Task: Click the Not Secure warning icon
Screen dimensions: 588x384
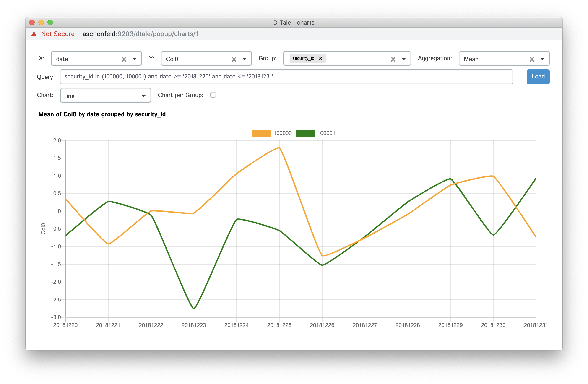Action: (34, 34)
